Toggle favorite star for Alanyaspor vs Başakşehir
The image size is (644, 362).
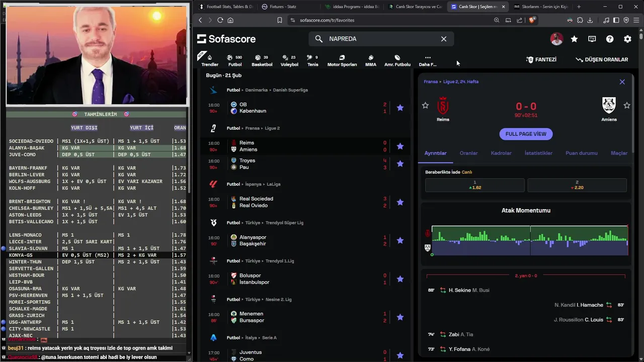(x=400, y=240)
